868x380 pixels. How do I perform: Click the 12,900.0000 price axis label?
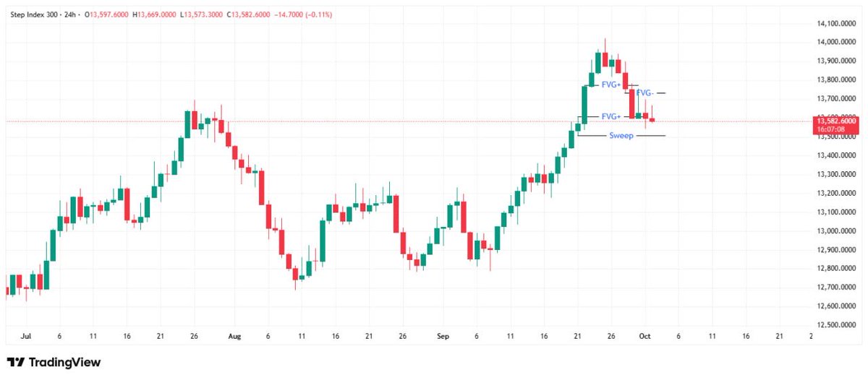(x=837, y=250)
